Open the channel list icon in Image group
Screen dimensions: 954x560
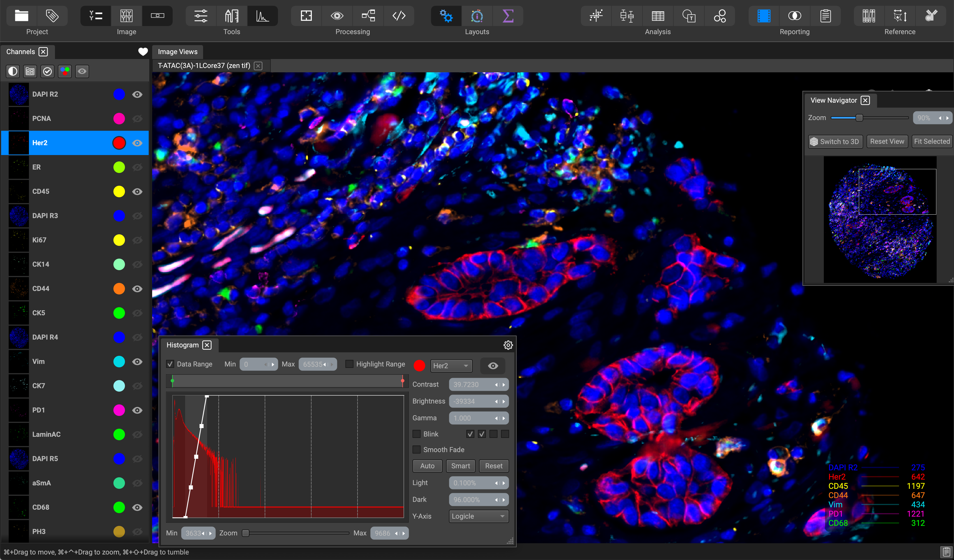(96, 16)
